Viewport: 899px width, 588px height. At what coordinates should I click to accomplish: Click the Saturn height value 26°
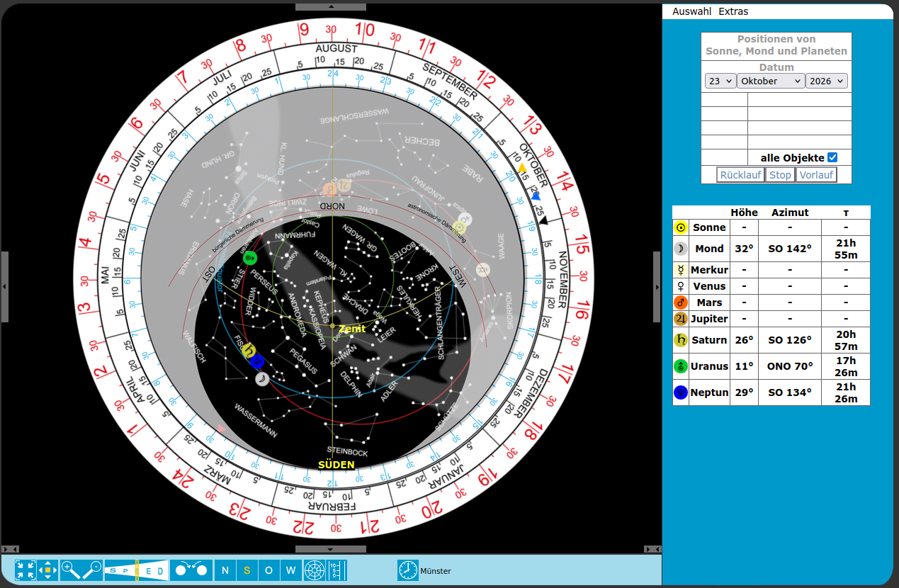744,340
